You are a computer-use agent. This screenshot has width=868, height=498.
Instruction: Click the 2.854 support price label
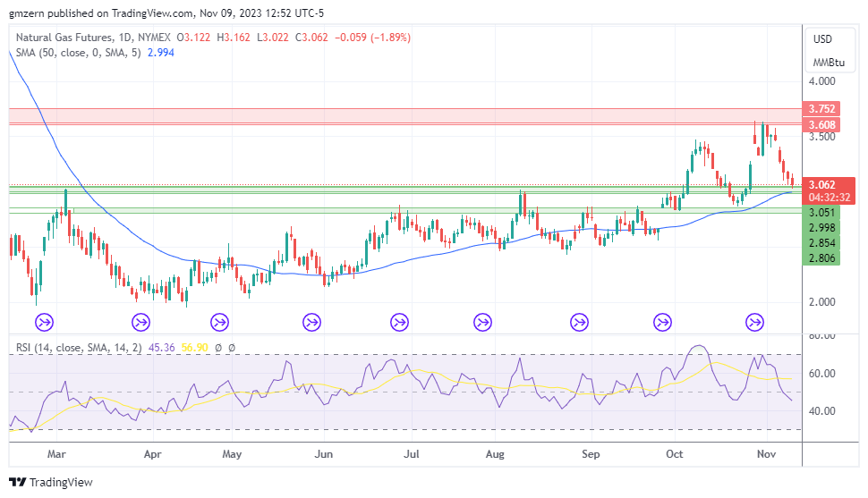821,243
